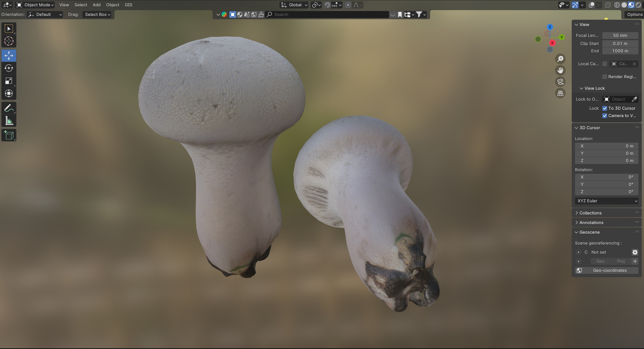This screenshot has width=644, height=349.
Task: Open the Add menu
Action: point(96,5)
